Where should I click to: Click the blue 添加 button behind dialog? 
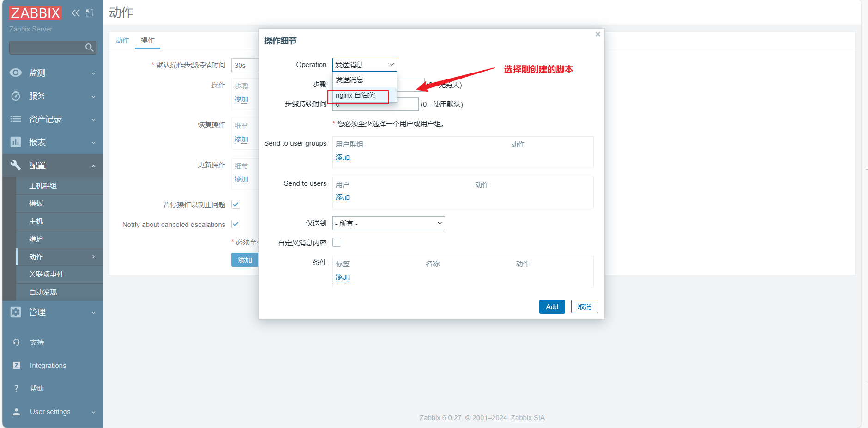tap(245, 260)
